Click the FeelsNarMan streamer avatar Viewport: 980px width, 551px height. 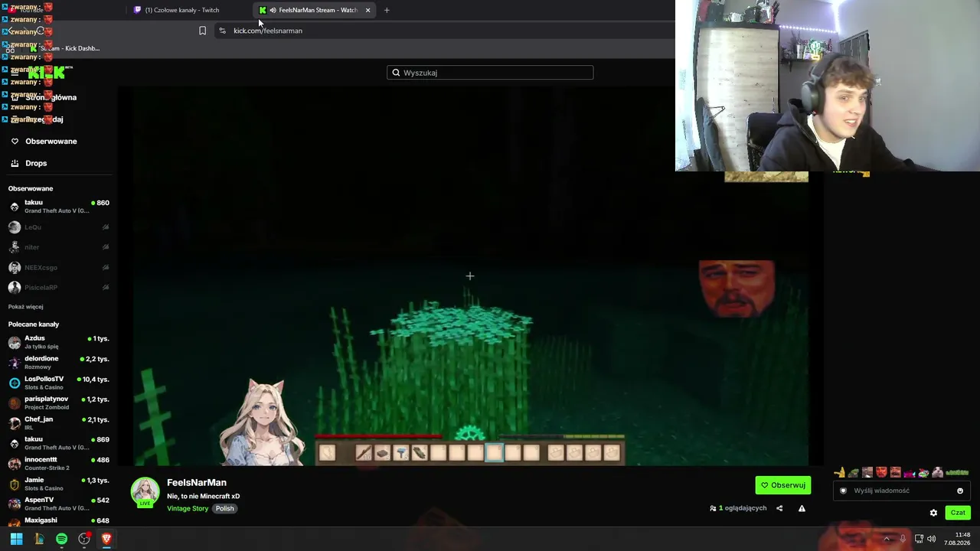click(x=145, y=492)
